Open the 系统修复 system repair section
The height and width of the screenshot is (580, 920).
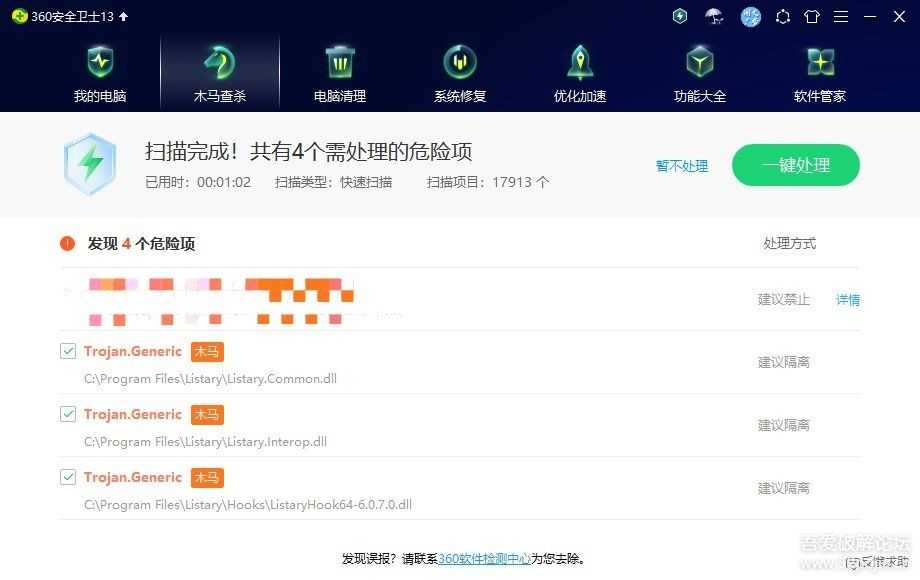click(460, 74)
